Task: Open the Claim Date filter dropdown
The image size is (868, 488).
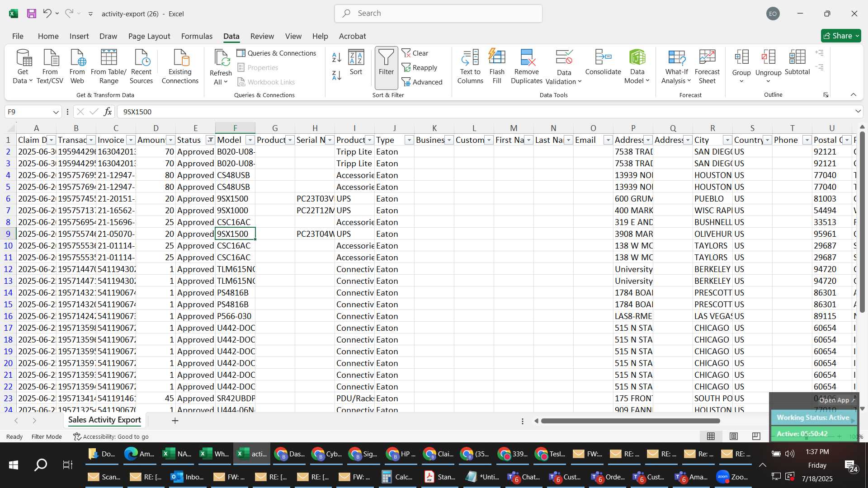Action: [x=51, y=140]
